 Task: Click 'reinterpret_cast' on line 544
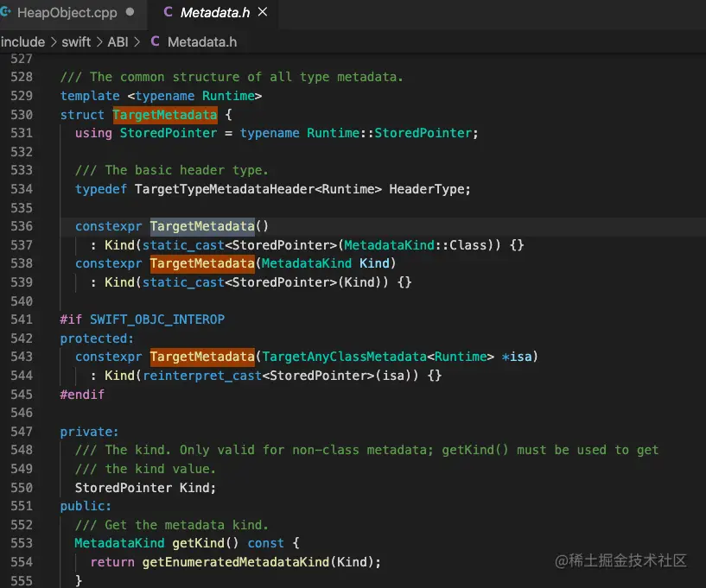pos(202,376)
